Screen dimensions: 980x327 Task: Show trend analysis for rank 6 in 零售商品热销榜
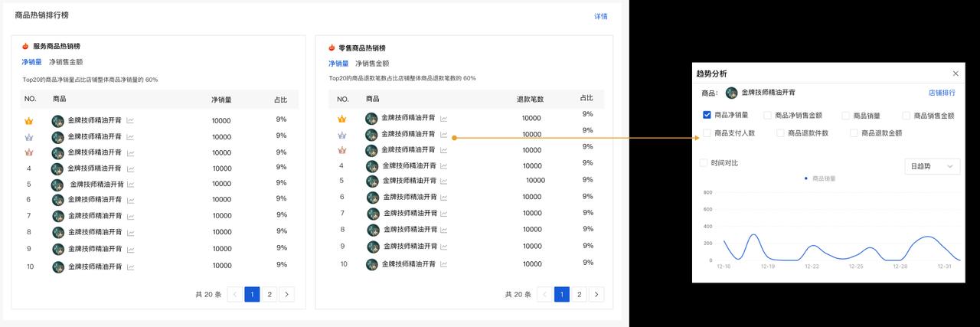(444, 198)
